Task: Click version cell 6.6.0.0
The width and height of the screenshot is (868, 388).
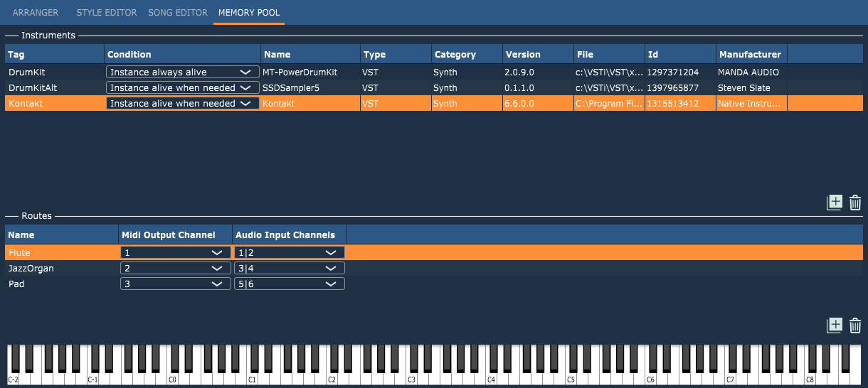Action: click(x=539, y=103)
